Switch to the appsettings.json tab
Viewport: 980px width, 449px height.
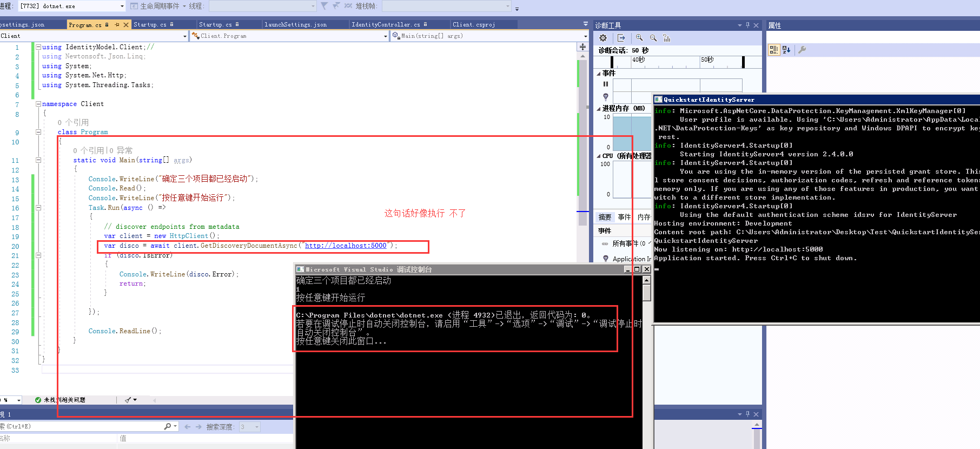[x=22, y=25]
